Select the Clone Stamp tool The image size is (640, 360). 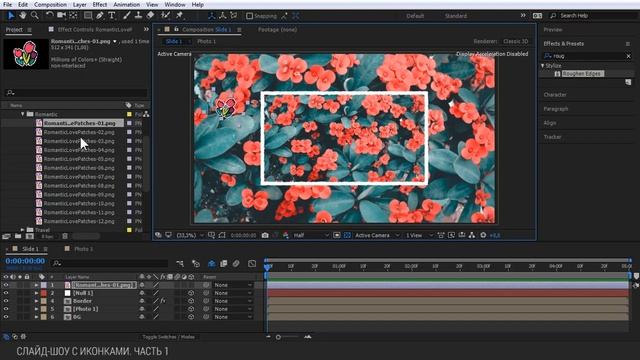138,16
